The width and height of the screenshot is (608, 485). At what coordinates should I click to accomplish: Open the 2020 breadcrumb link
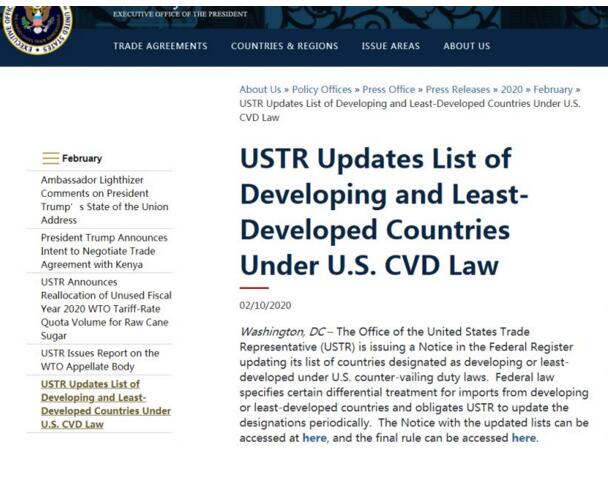(x=511, y=90)
